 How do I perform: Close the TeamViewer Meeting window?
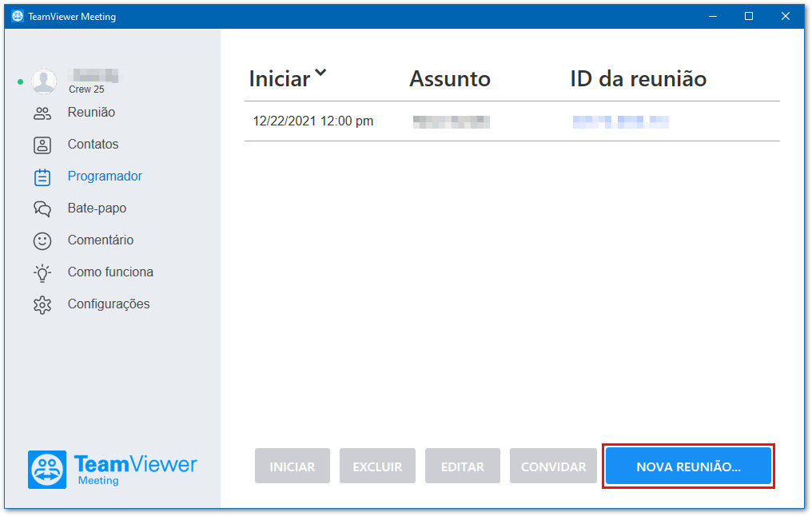pyautogui.click(x=786, y=16)
